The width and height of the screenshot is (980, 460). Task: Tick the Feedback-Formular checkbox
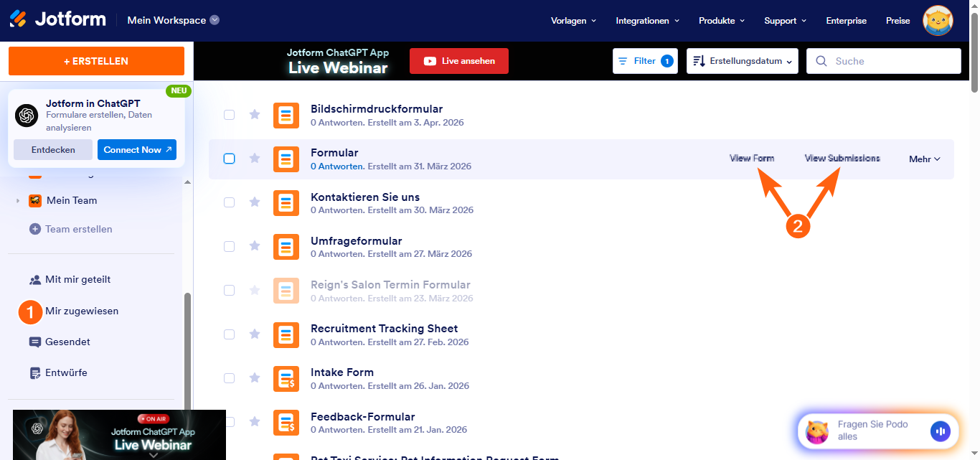pyautogui.click(x=229, y=421)
